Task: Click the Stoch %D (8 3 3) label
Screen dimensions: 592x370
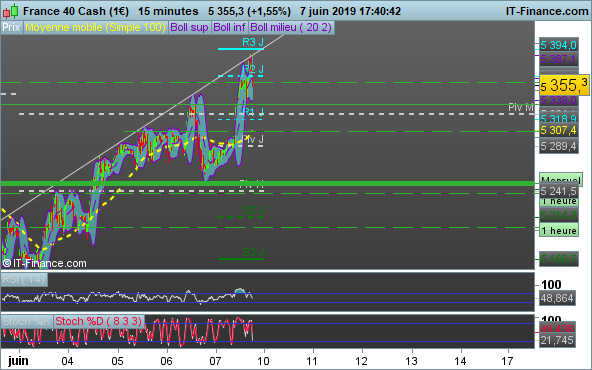Action: click(x=99, y=321)
